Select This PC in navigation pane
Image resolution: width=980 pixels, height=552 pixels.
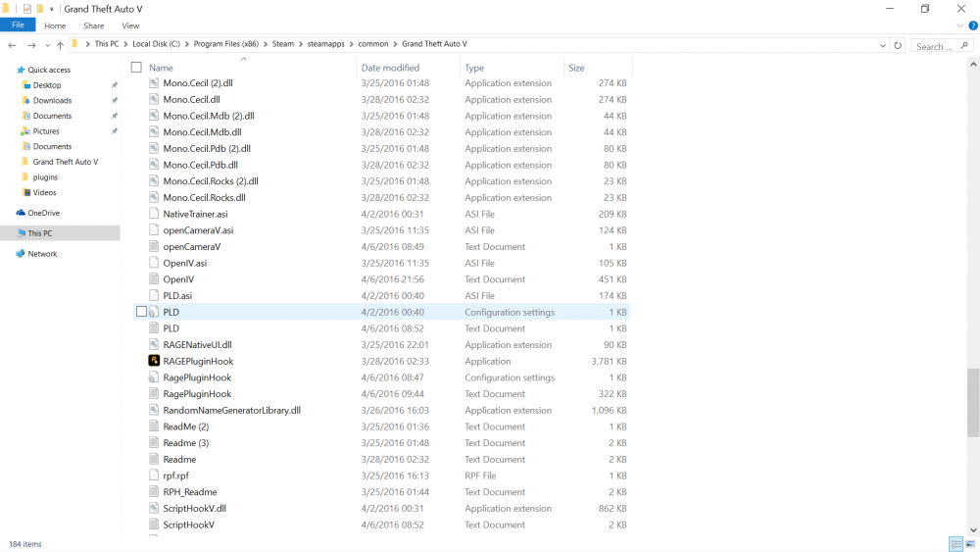point(60,232)
